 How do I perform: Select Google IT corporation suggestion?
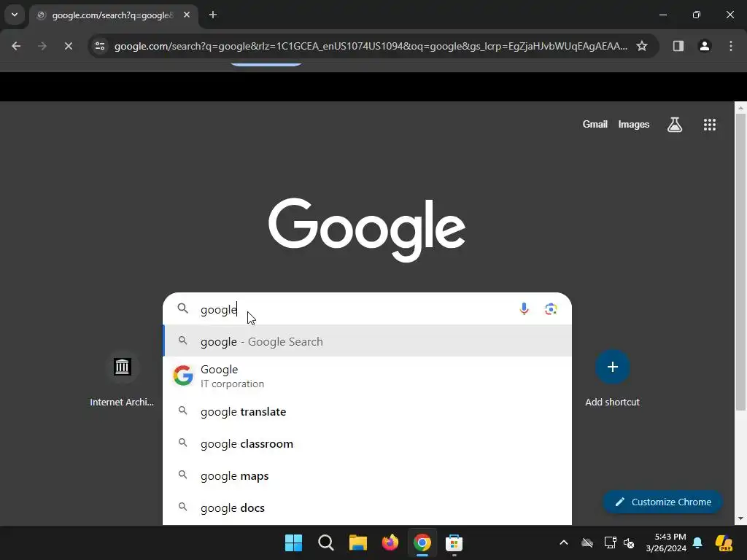pyautogui.click(x=368, y=376)
